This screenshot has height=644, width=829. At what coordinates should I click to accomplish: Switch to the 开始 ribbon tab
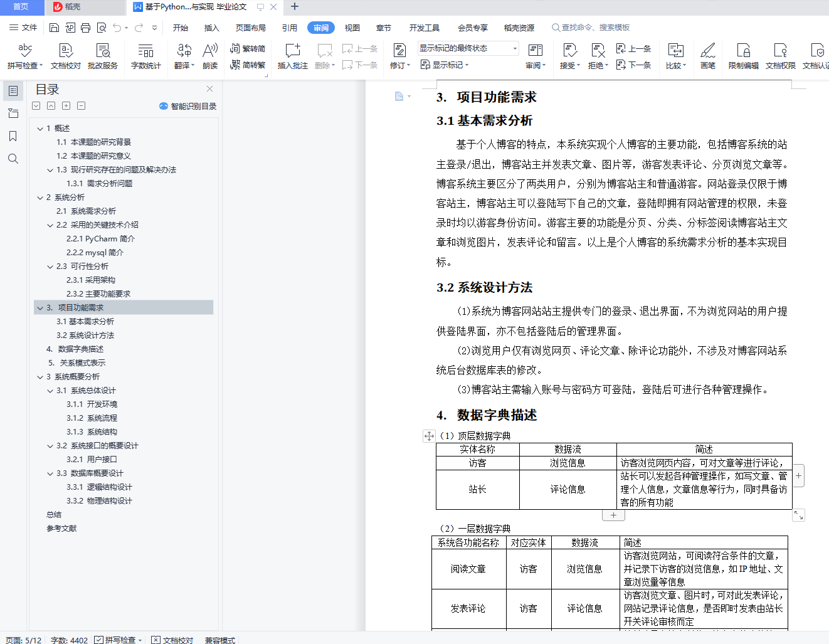point(181,28)
